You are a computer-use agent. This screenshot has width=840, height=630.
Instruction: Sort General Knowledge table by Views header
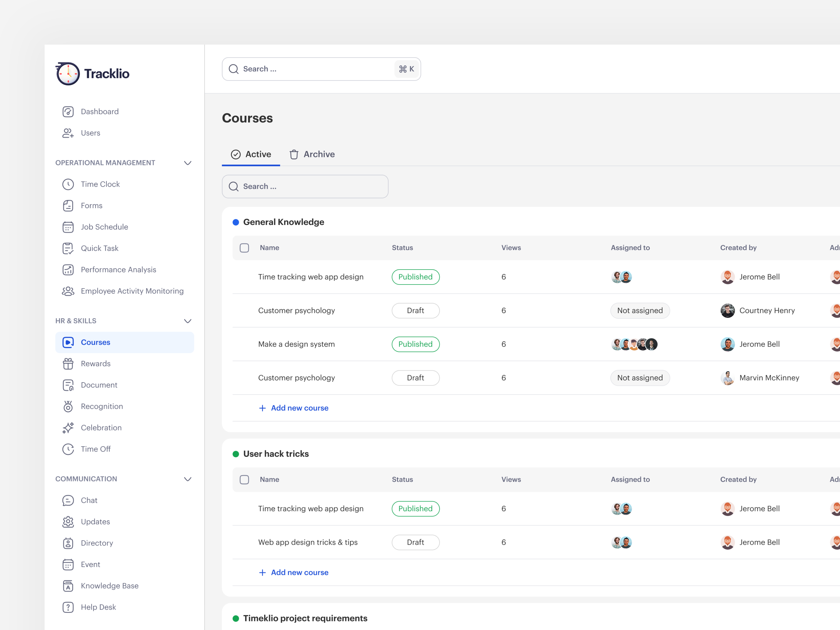pos(511,248)
